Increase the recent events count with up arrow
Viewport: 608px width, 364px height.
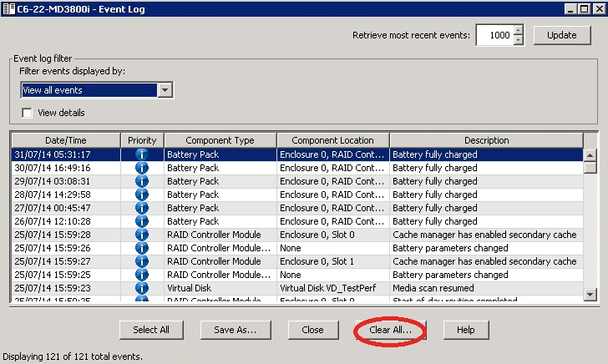(x=518, y=30)
